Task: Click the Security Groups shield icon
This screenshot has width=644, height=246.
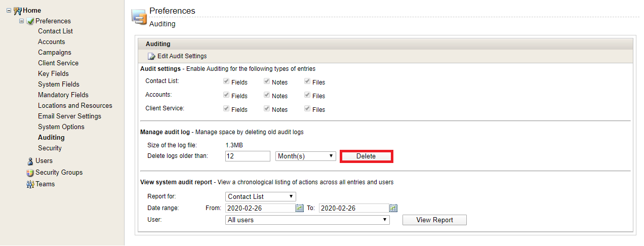Action: pos(30,173)
